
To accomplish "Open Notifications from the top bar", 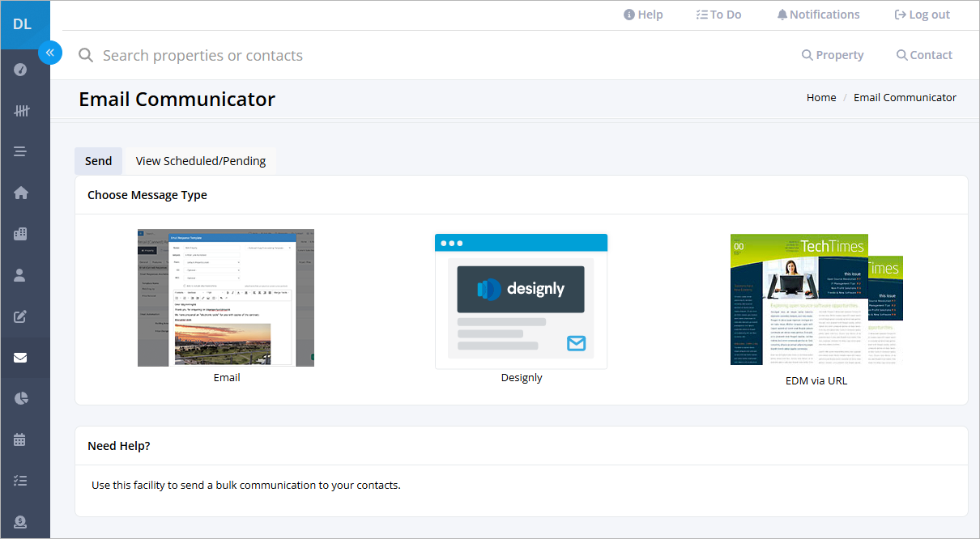I will tap(818, 15).
